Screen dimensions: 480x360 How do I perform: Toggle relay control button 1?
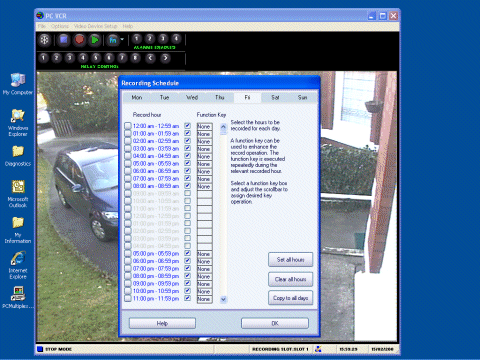point(43,58)
